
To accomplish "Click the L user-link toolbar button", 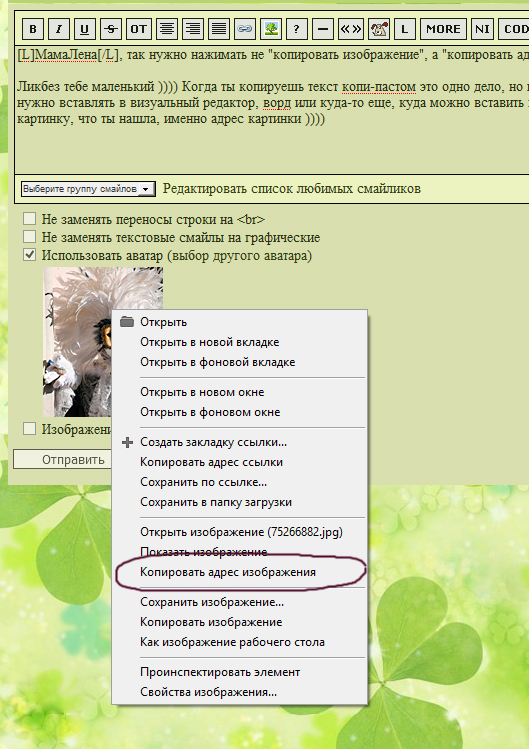I will [x=404, y=29].
